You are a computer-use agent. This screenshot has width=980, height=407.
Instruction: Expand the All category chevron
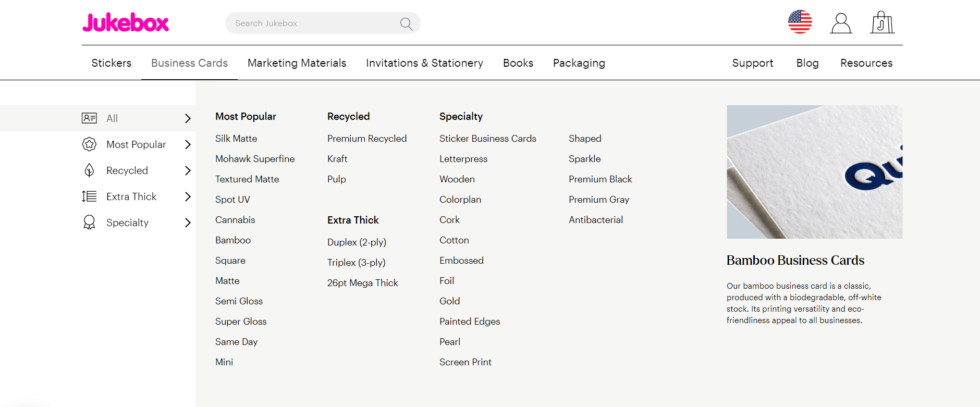(x=188, y=118)
